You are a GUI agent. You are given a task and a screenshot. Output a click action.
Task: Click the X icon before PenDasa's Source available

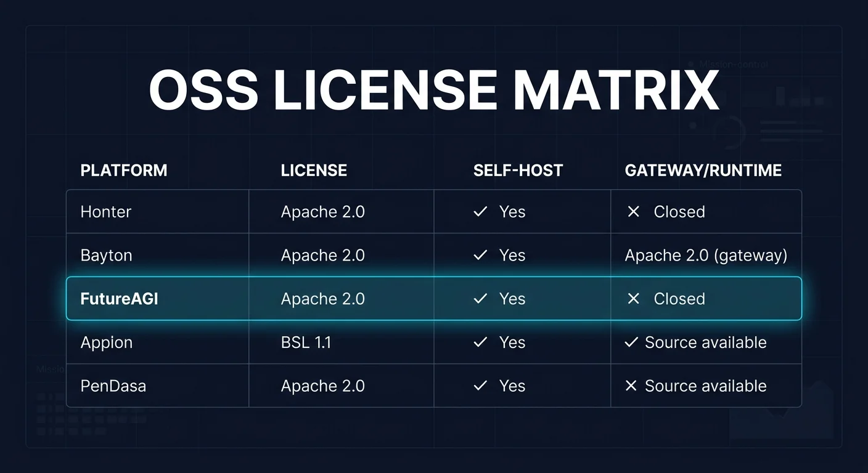pos(631,386)
